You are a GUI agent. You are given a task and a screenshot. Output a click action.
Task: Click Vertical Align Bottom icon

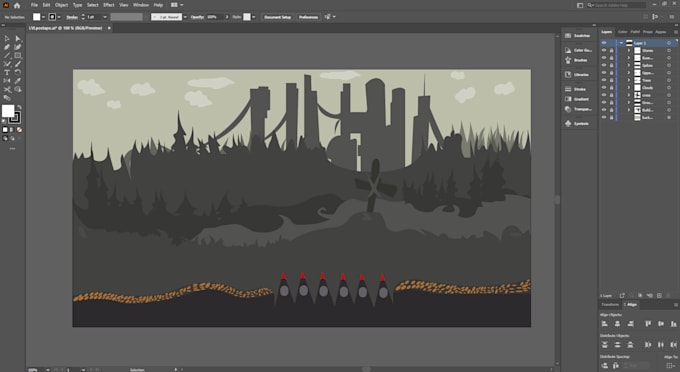pos(673,323)
